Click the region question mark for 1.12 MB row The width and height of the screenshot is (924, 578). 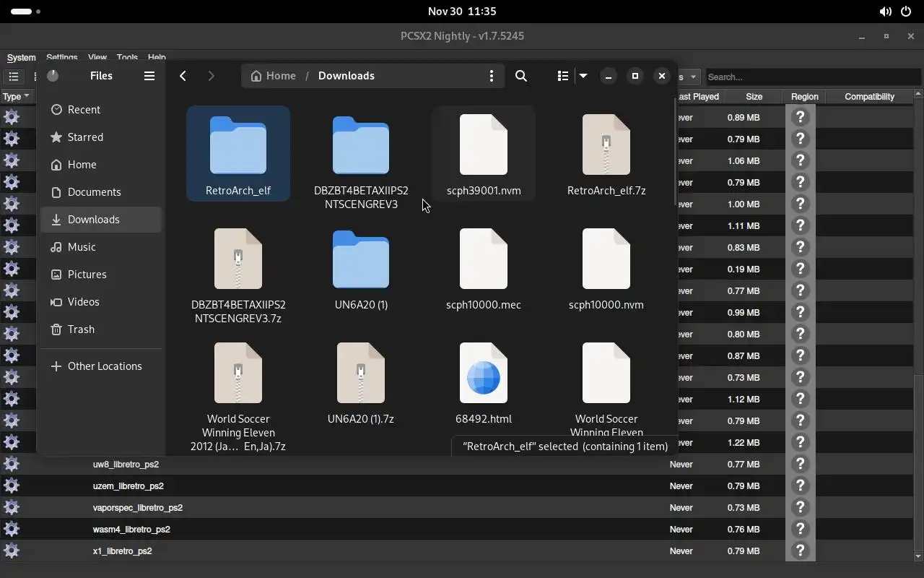click(800, 399)
